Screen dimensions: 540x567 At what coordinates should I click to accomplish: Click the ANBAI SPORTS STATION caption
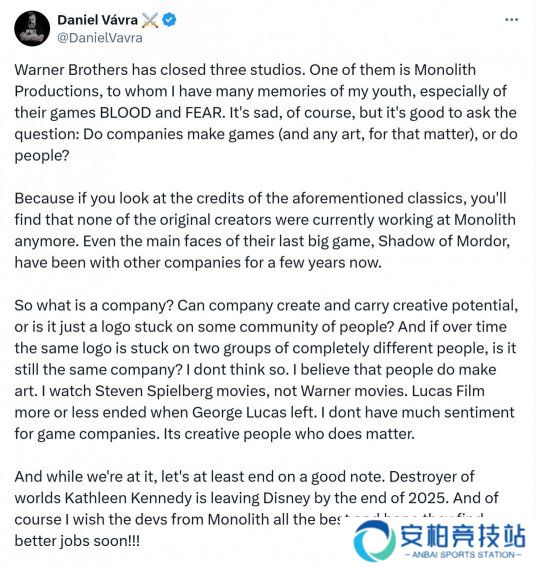462,555
